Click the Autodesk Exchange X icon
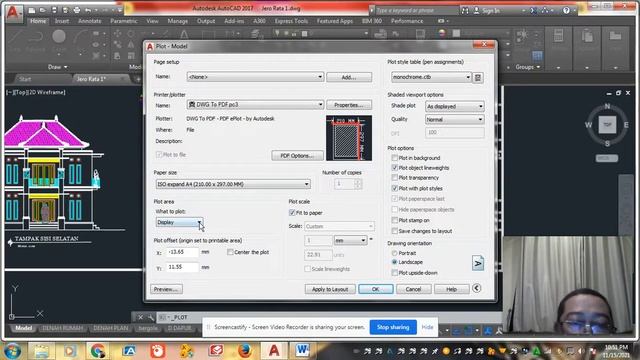Screen dimensions: 640x360 click(x=533, y=11)
